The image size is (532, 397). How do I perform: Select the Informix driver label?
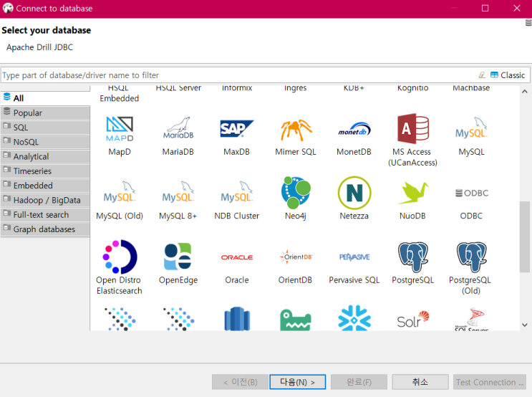tap(237, 88)
